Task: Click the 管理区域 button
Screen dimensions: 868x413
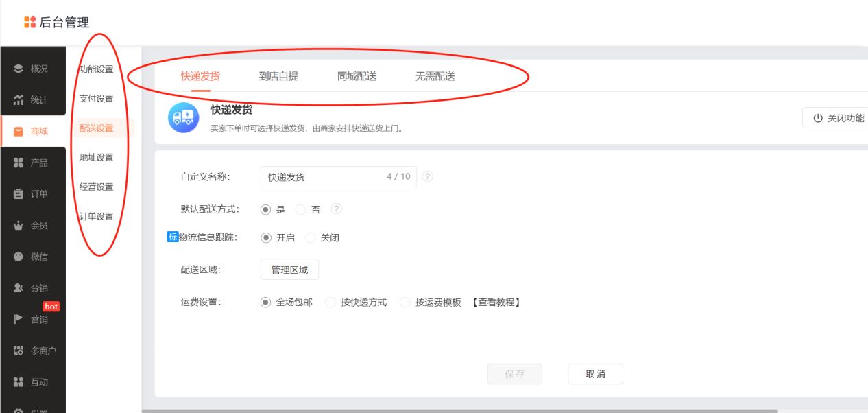Action: 289,269
